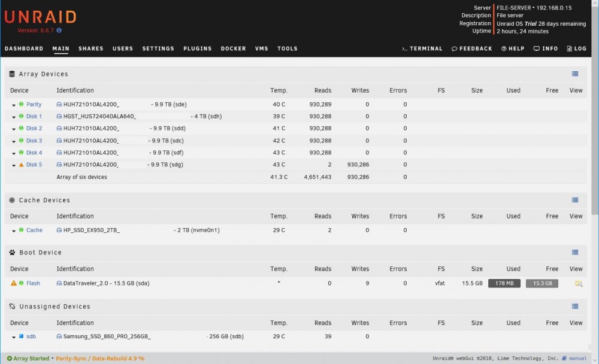Click Parity-Sync / Data-Rebuild 4.9 % status
Screen dimensions: 599x364
pos(100,358)
